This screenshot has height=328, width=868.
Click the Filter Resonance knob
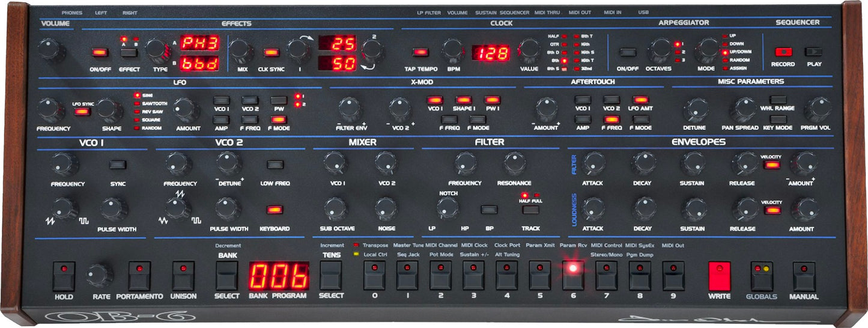[x=514, y=163]
